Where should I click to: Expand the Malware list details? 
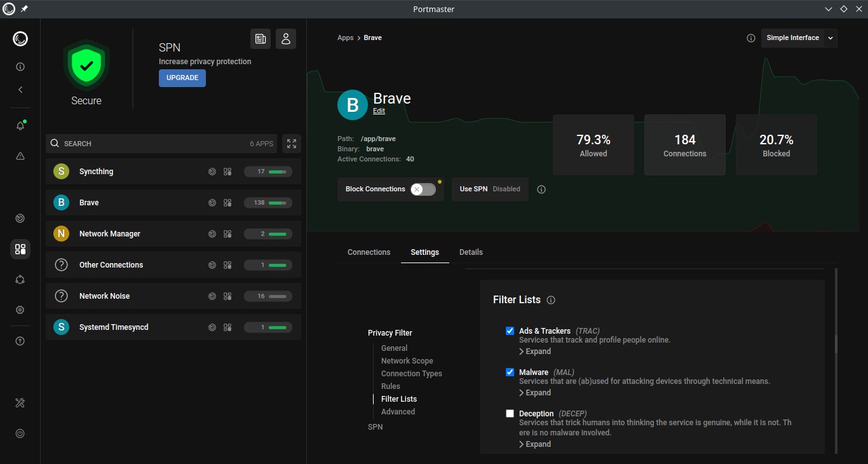click(535, 393)
